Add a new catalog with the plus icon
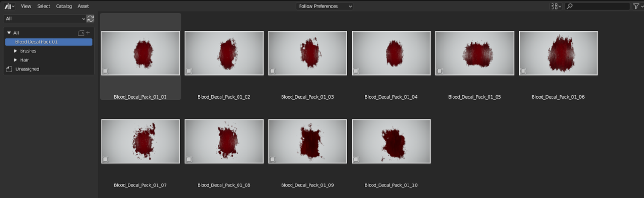This screenshot has height=198, width=644. (x=88, y=33)
